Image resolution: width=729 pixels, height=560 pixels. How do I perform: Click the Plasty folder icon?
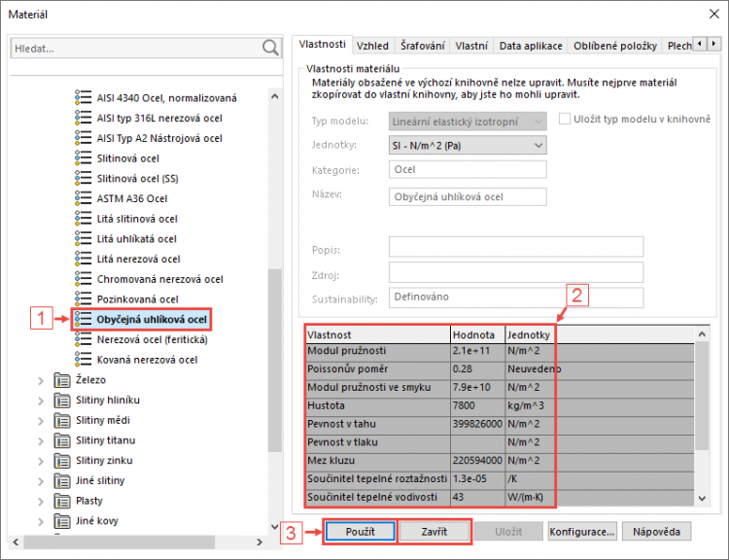(61, 502)
